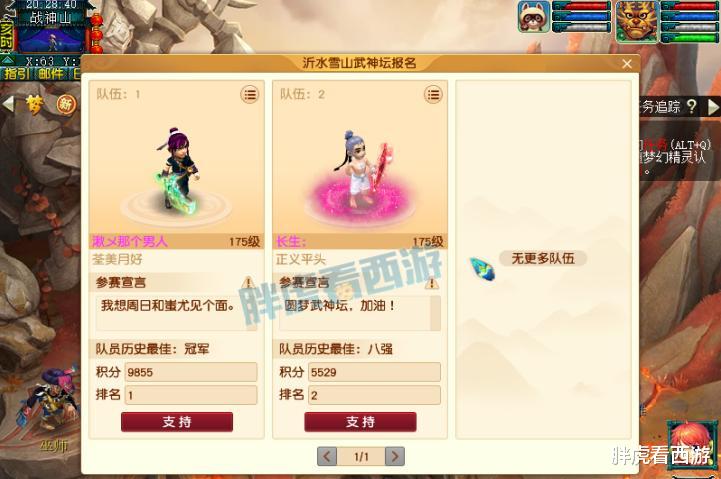Click the red-haired character avatar
The height and width of the screenshot is (479, 721).
(x=691, y=444)
